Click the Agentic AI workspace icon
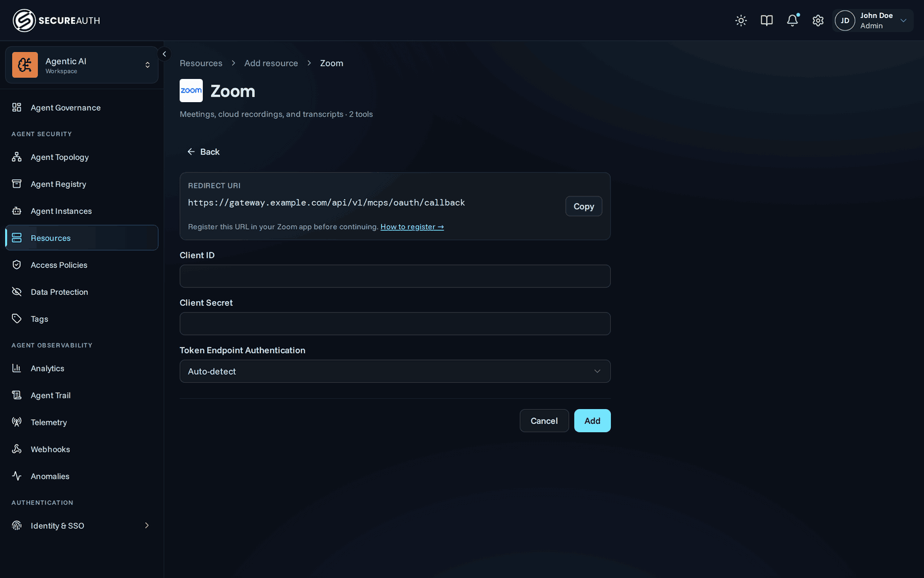 point(25,65)
